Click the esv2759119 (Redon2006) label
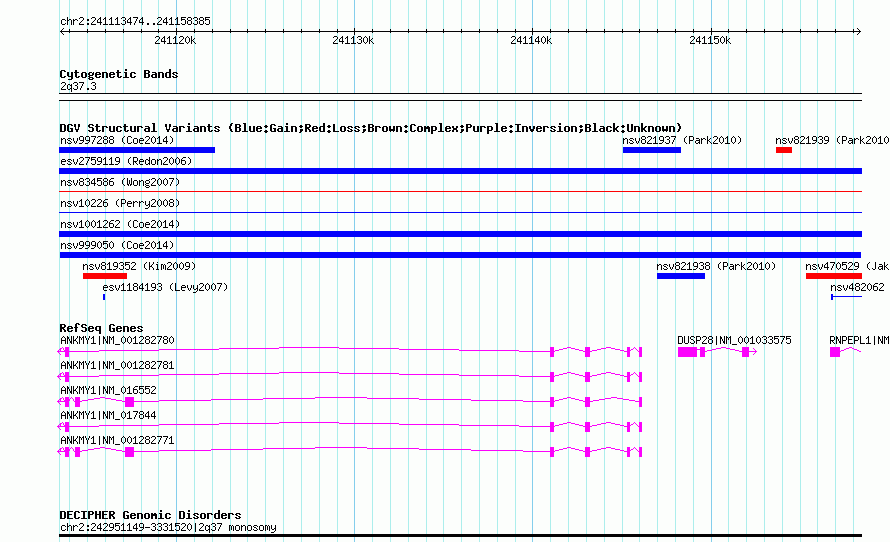The image size is (890, 542). [x=126, y=161]
